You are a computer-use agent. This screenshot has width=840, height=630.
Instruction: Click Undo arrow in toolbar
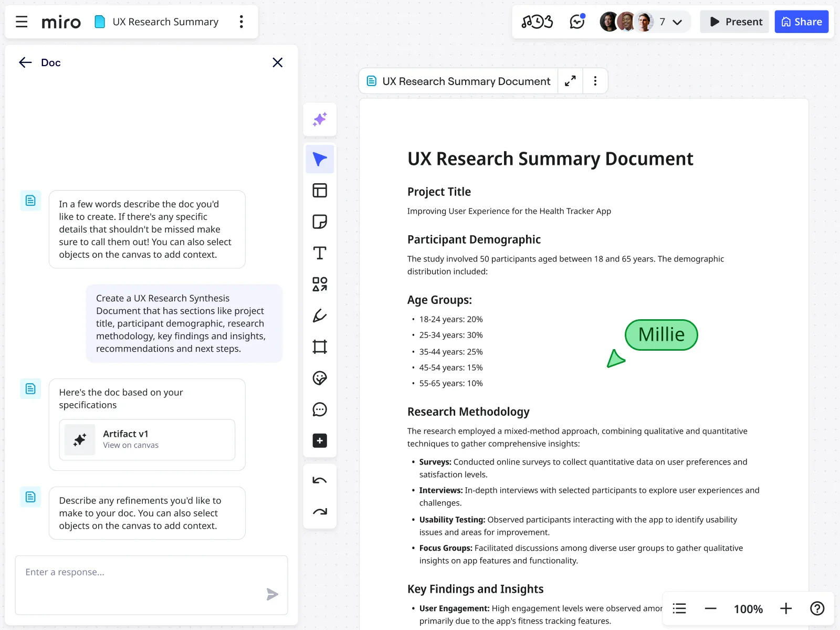click(320, 480)
